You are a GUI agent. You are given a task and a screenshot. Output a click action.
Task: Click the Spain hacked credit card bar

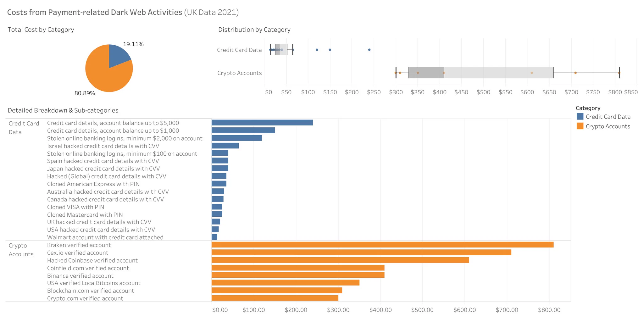click(x=220, y=161)
